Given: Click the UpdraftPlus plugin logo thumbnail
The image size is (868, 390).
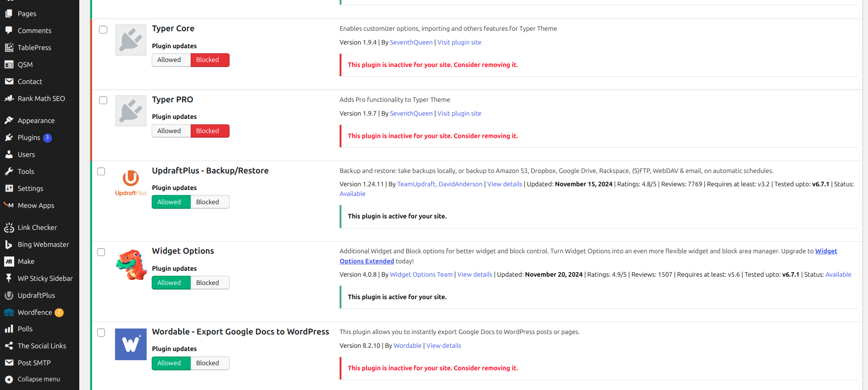Looking at the screenshot, I should [131, 182].
